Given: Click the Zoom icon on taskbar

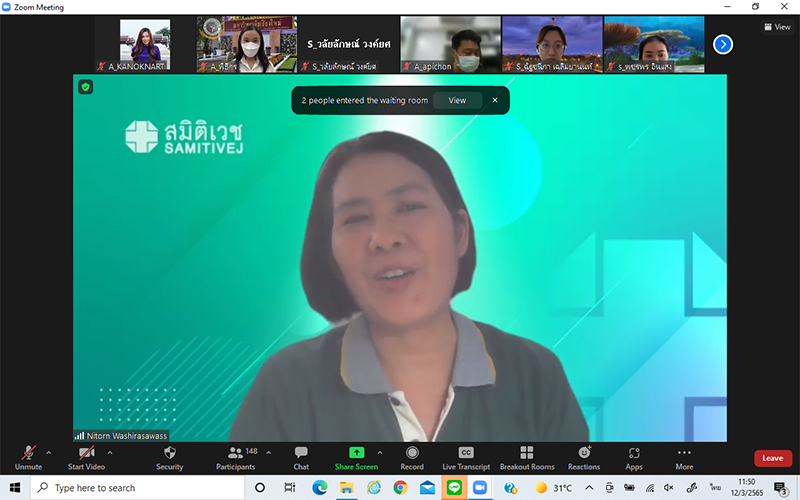Looking at the screenshot, I should (480, 488).
